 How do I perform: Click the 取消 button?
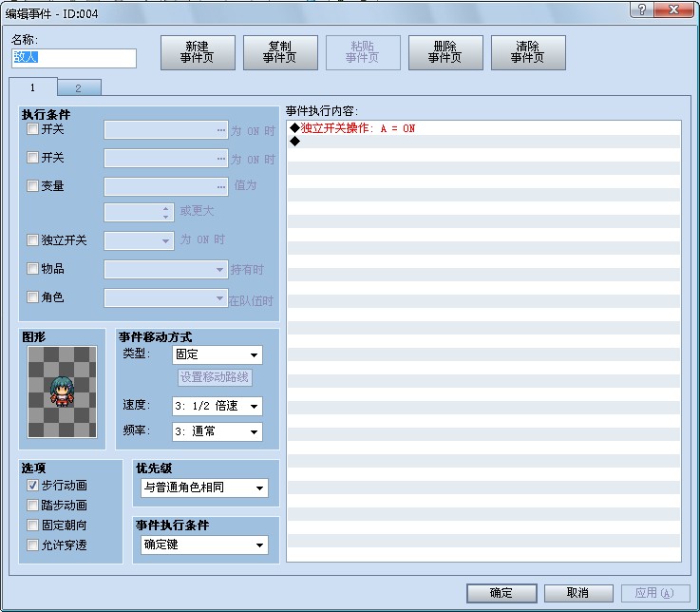(x=578, y=593)
